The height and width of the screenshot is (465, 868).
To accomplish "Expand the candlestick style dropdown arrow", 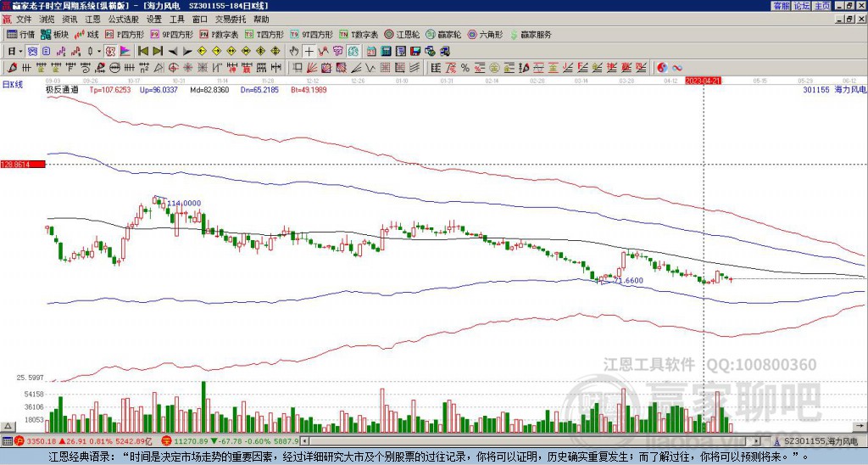I will click(x=99, y=51).
